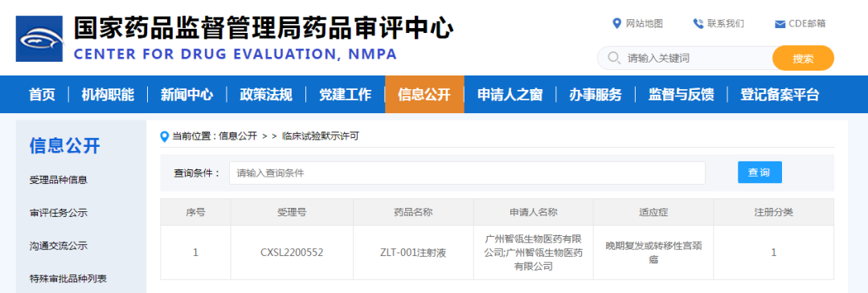Open 政策法规 navigation item

266,95
